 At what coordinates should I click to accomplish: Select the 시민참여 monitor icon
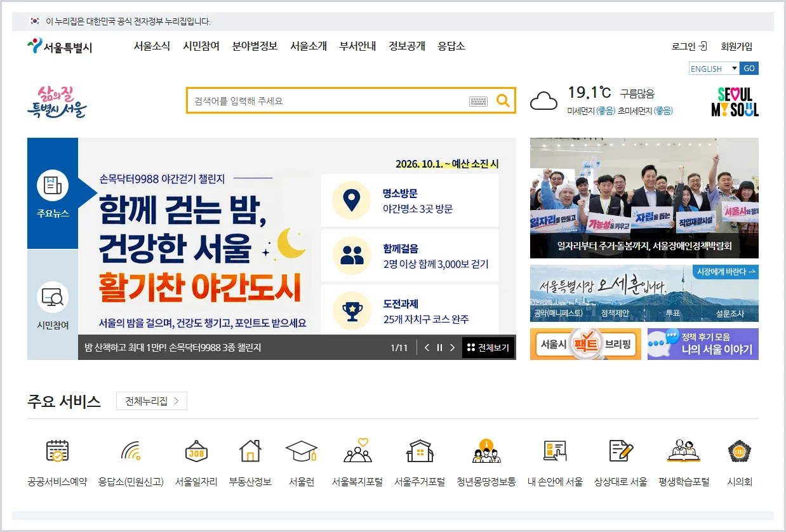pyautogui.click(x=52, y=297)
